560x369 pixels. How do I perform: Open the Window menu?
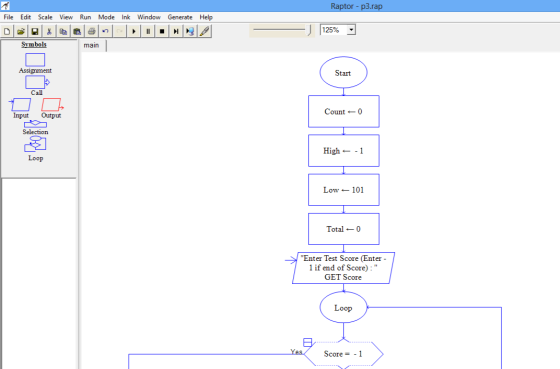149,17
